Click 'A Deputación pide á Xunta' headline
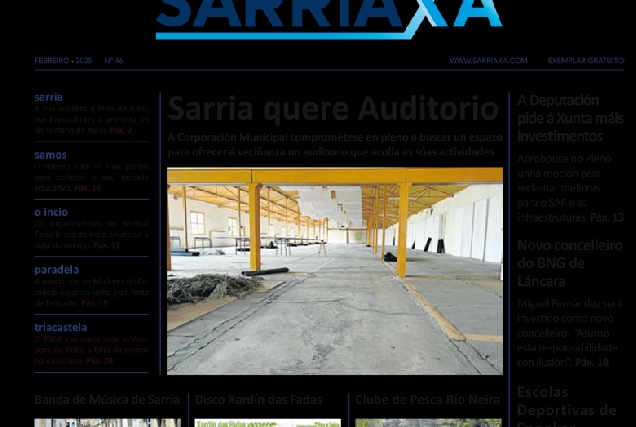The image size is (636, 427). [x=569, y=118]
